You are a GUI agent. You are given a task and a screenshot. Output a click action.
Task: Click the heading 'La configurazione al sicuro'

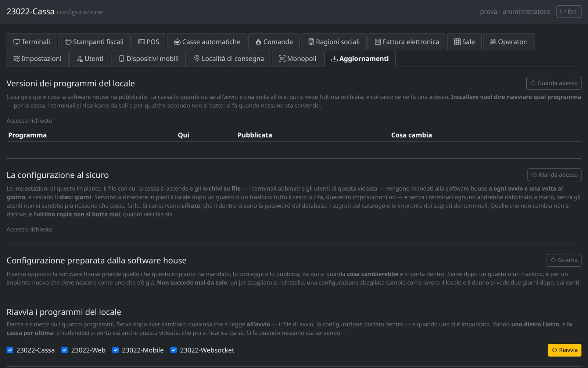point(58,175)
